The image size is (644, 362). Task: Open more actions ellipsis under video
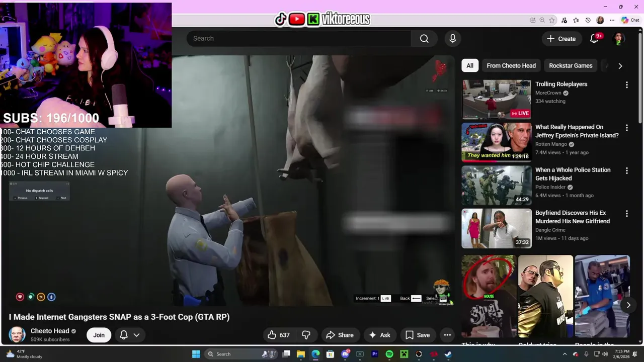(447, 335)
